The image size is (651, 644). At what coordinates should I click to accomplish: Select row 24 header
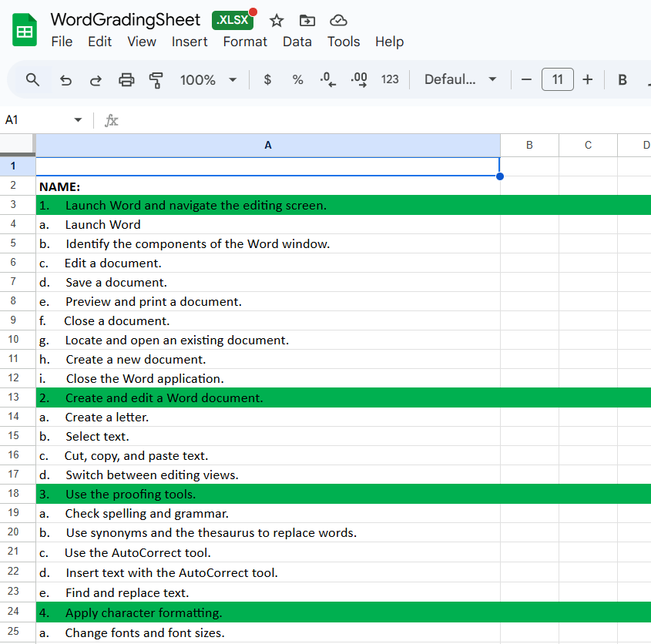point(18,612)
